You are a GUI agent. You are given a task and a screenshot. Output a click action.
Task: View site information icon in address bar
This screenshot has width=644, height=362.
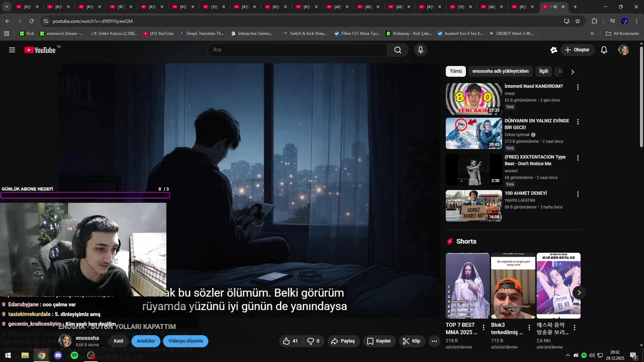tap(46, 21)
